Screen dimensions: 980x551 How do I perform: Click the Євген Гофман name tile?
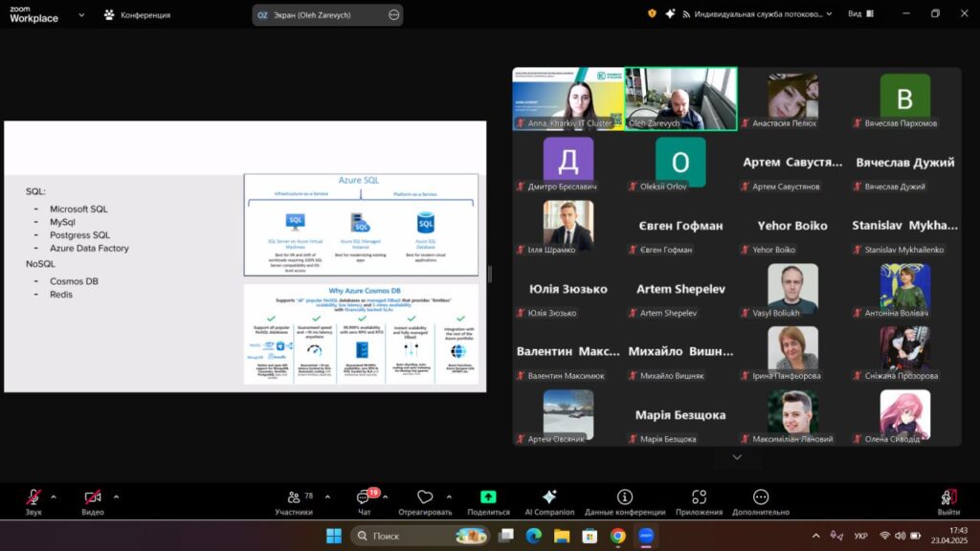680,225
